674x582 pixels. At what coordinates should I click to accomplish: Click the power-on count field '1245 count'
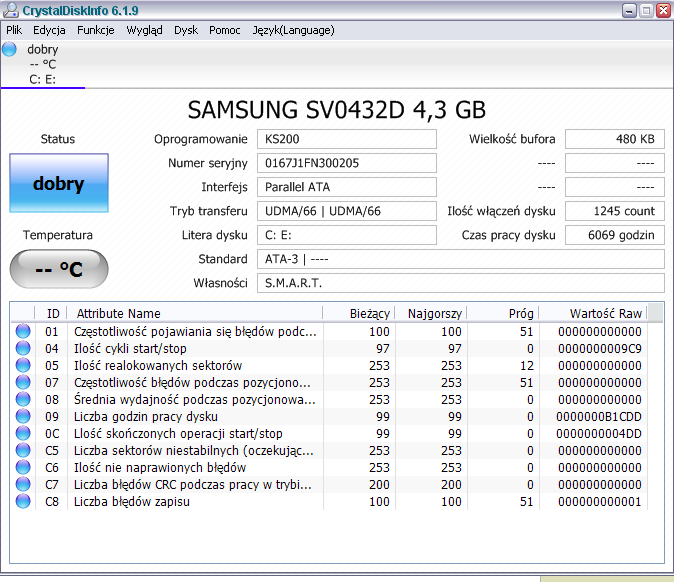click(x=615, y=211)
